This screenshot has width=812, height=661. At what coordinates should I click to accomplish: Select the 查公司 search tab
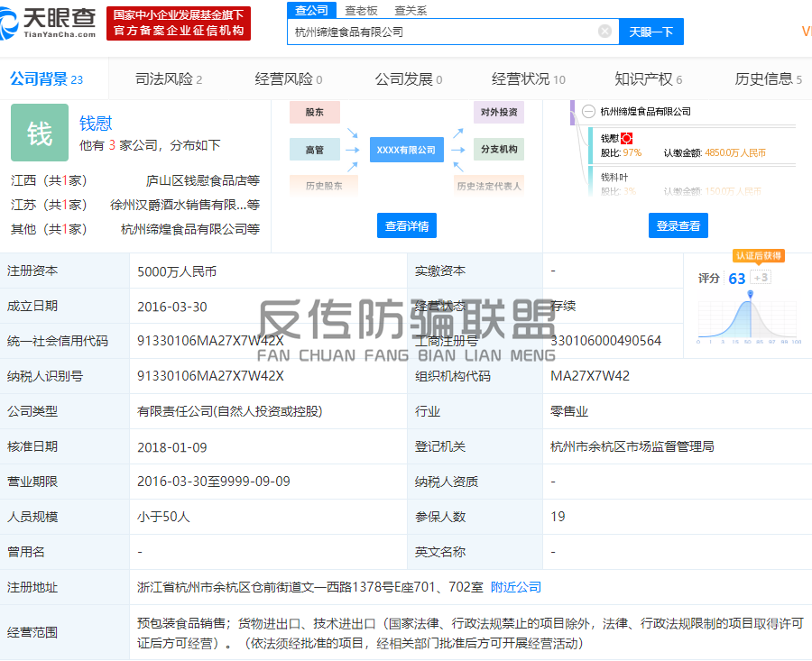coord(311,10)
